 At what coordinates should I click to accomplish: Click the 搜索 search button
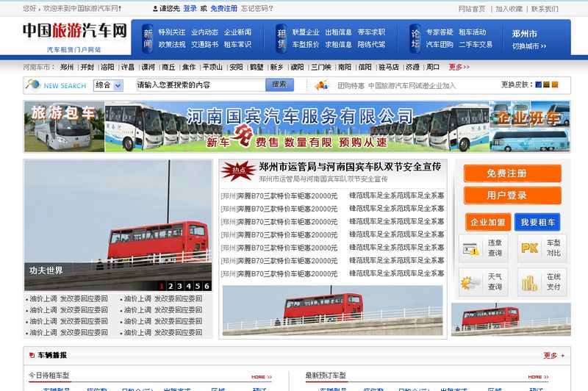coord(279,85)
